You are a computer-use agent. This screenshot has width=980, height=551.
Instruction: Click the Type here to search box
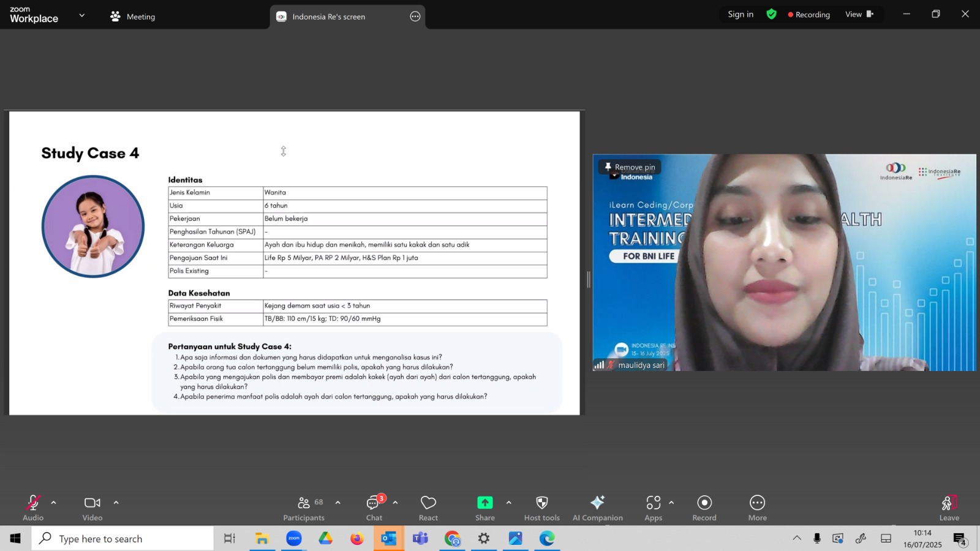(123, 539)
